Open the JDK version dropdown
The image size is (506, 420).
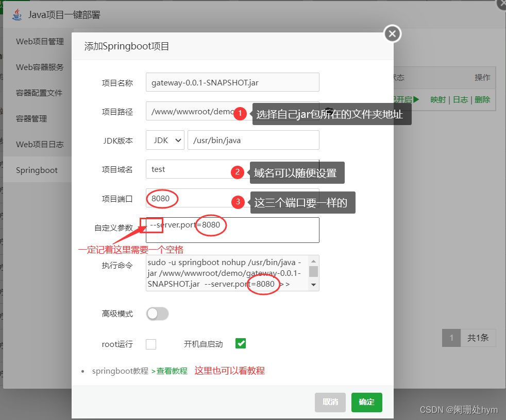[165, 140]
